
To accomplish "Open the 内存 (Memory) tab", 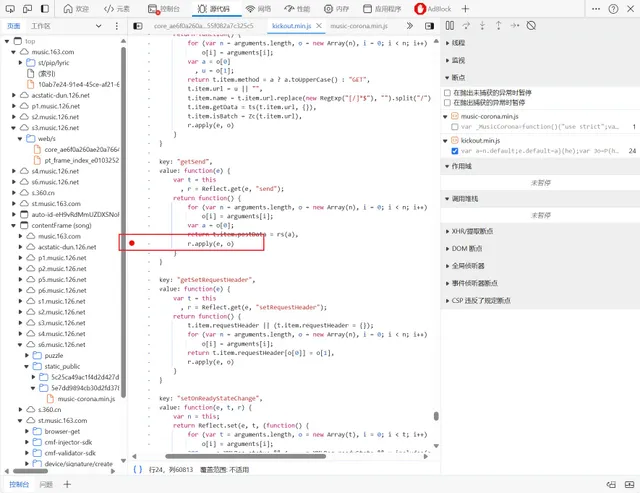I will tap(337, 9).
